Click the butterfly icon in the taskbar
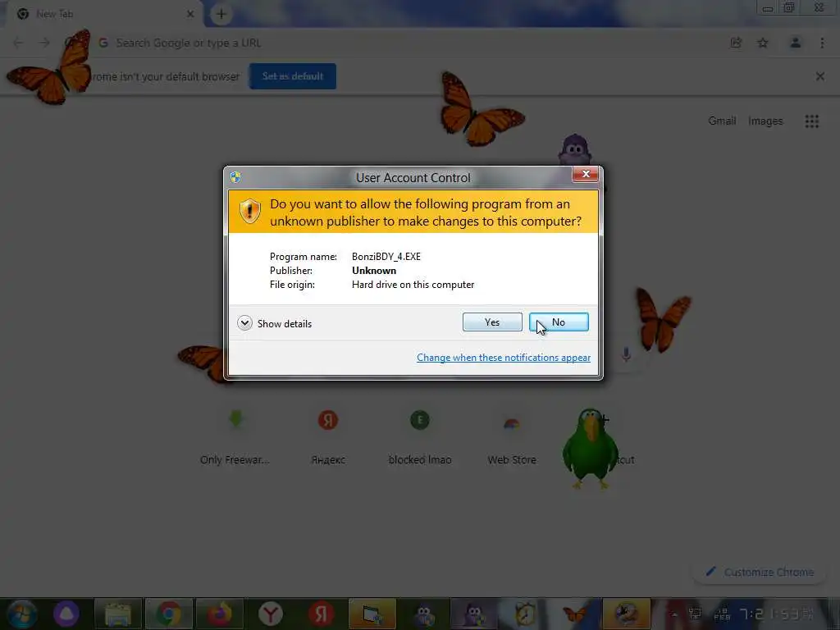 (575, 614)
